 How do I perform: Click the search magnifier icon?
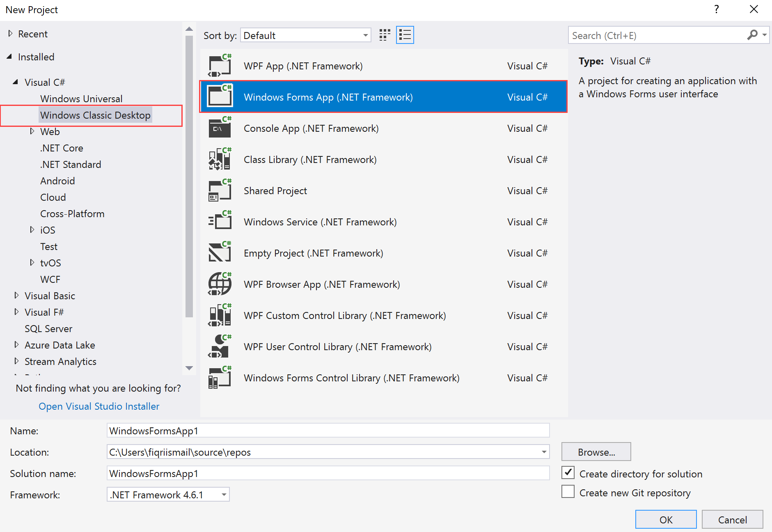[752, 35]
